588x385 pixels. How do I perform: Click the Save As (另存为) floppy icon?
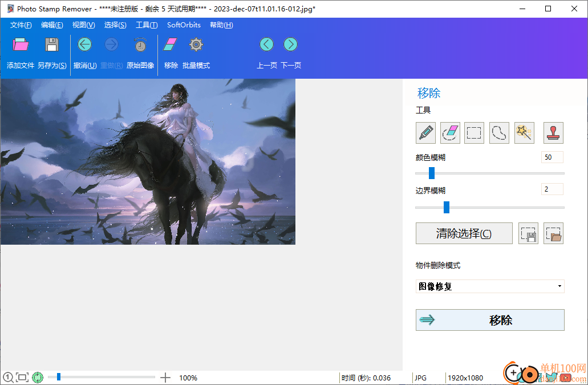[x=52, y=44]
